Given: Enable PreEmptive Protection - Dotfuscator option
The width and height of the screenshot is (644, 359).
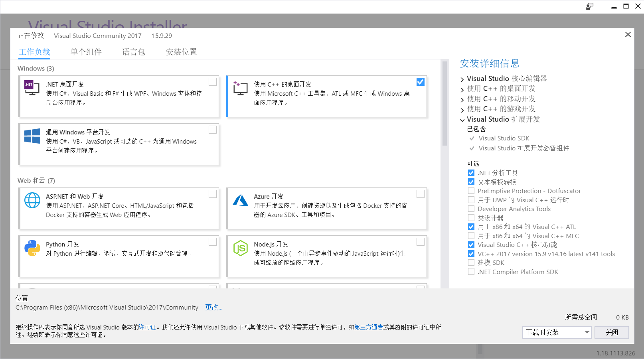Looking at the screenshot, I should click(x=471, y=191).
